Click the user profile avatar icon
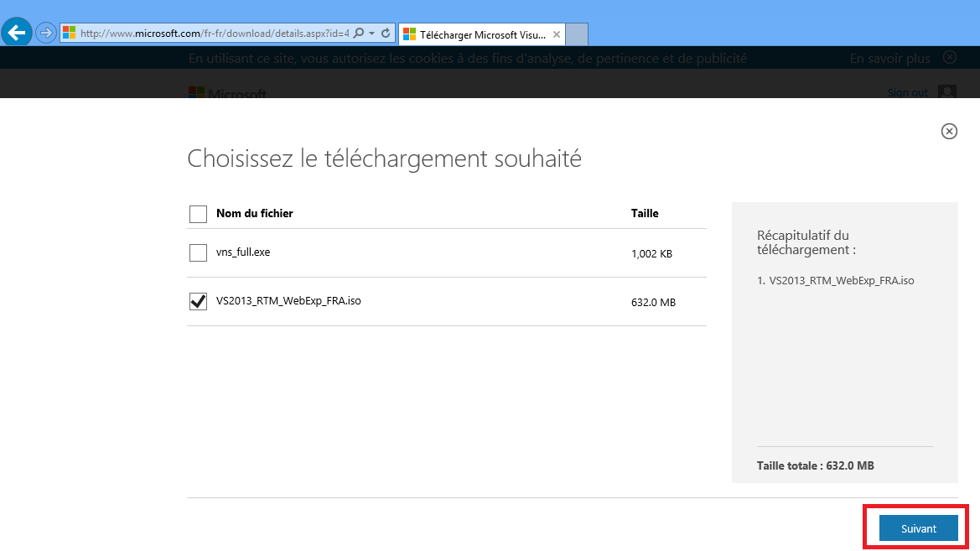The width and height of the screenshot is (980, 551). tap(947, 91)
